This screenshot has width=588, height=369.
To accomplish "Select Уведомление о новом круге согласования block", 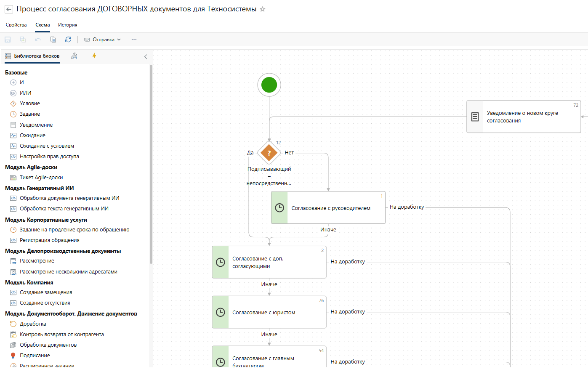I will (x=523, y=117).
